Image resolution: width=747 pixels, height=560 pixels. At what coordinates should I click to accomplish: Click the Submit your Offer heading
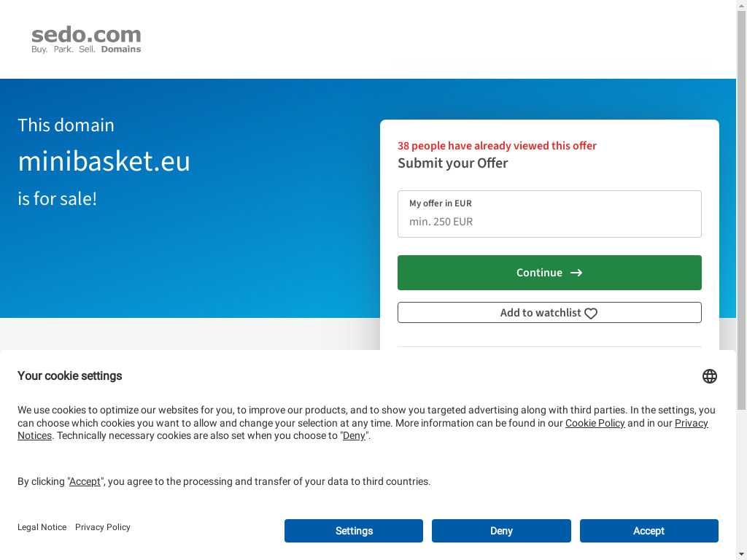(x=452, y=163)
